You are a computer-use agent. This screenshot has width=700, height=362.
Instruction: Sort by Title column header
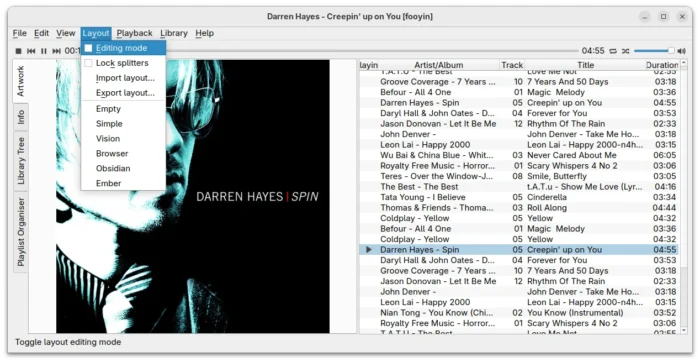[585, 65]
